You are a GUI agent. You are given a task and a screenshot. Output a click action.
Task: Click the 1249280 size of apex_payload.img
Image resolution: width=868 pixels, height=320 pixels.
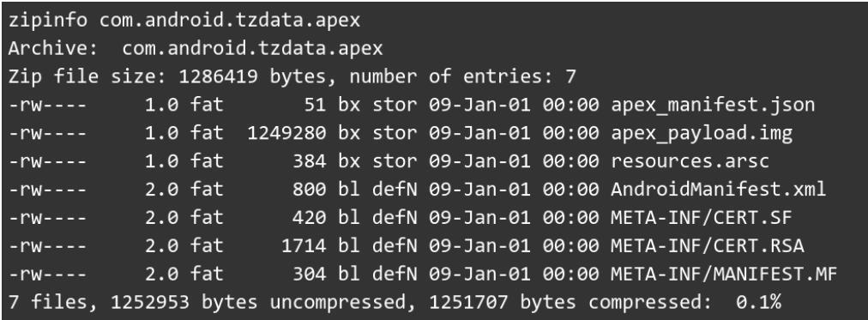coord(286,133)
